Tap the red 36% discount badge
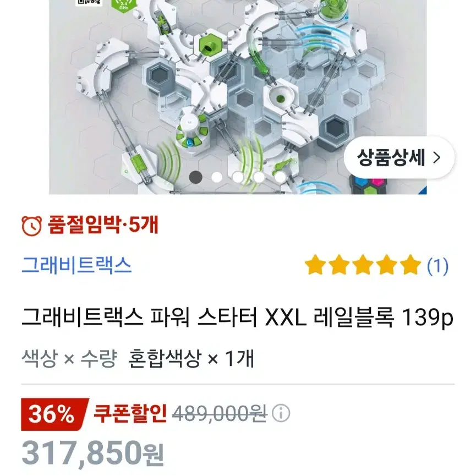Image resolution: width=476 pixels, height=476 pixels. point(54,414)
